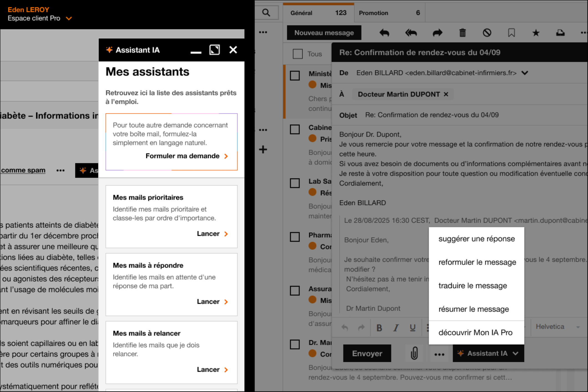Check the Ministè… mail checkbox
Viewport: 588px width, 392px height.
tap(295, 76)
